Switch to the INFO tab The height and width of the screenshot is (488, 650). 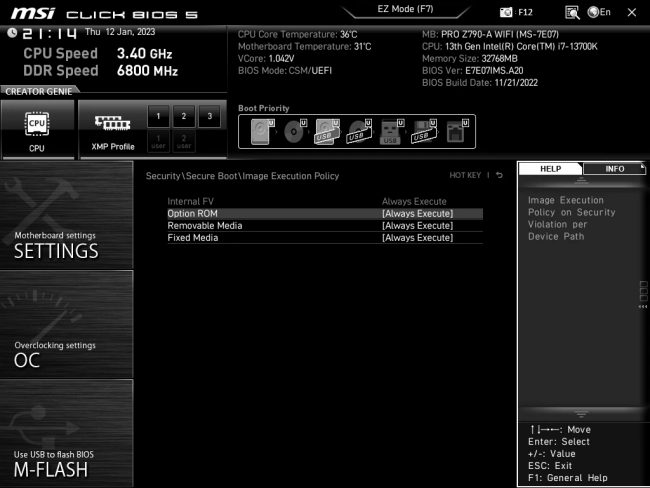click(x=614, y=169)
